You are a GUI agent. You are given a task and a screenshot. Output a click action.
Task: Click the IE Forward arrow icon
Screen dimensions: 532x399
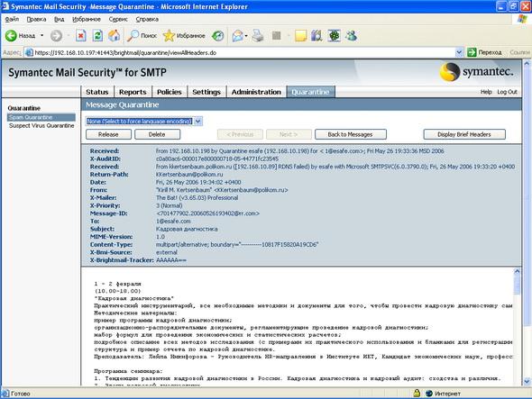56,36
